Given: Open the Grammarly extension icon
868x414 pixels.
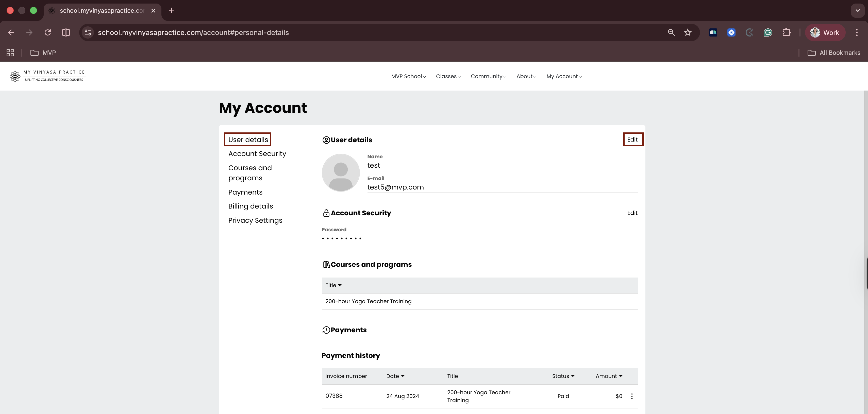Looking at the screenshot, I should click(767, 32).
